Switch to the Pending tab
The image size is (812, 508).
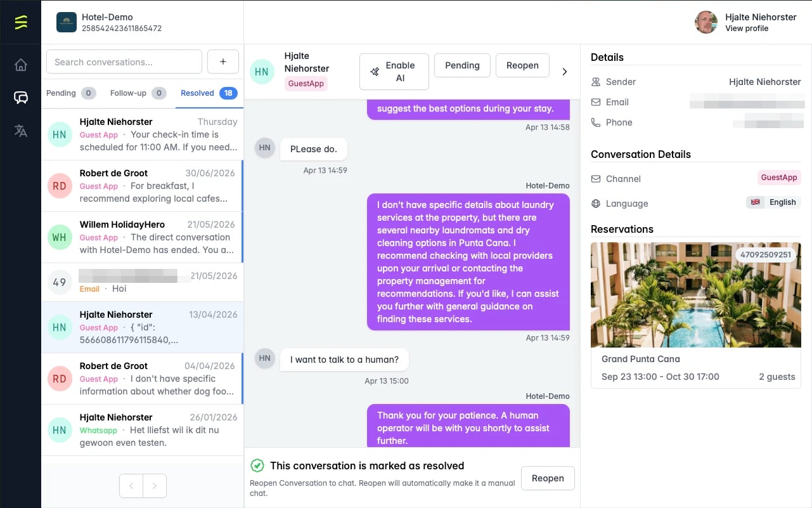pyautogui.click(x=70, y=93)
